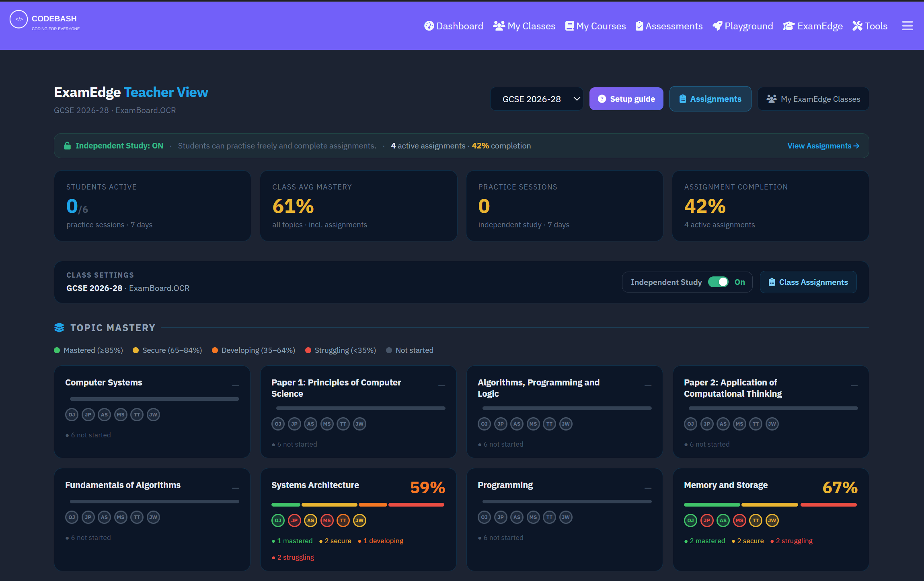Click the CodeBash logo icon
Screen dimensions: 924x581
coord(18,19)
